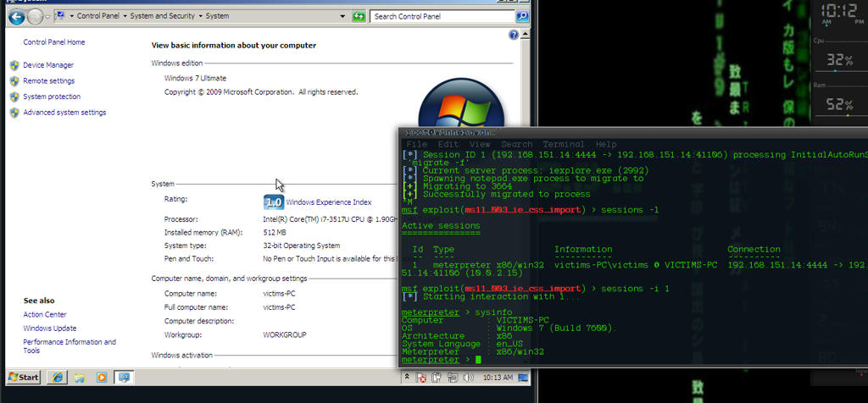Click the scrollbar up arrow in System window

pos(525,34)
